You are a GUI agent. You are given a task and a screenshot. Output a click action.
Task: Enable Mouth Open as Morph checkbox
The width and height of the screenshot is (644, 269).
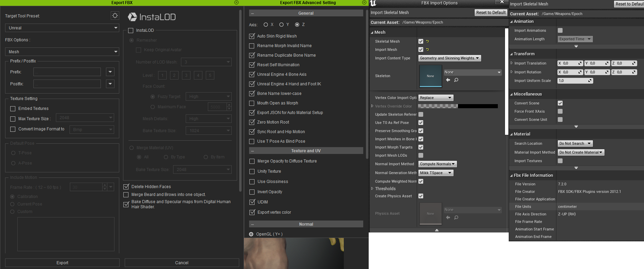(x=252, y=103)
